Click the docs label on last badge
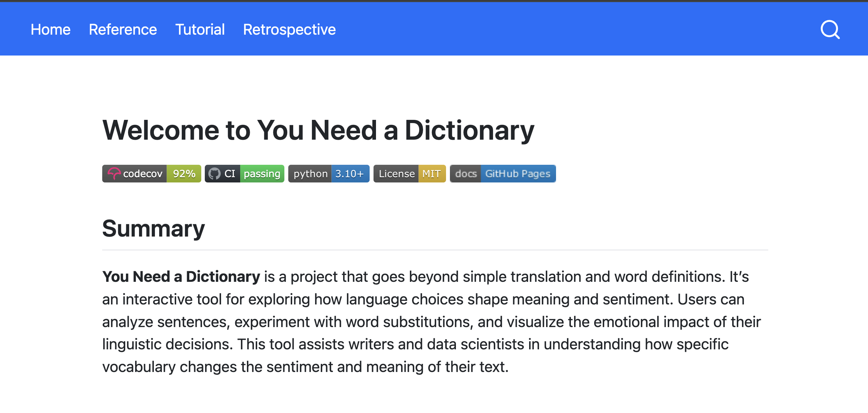 point(466,174)
